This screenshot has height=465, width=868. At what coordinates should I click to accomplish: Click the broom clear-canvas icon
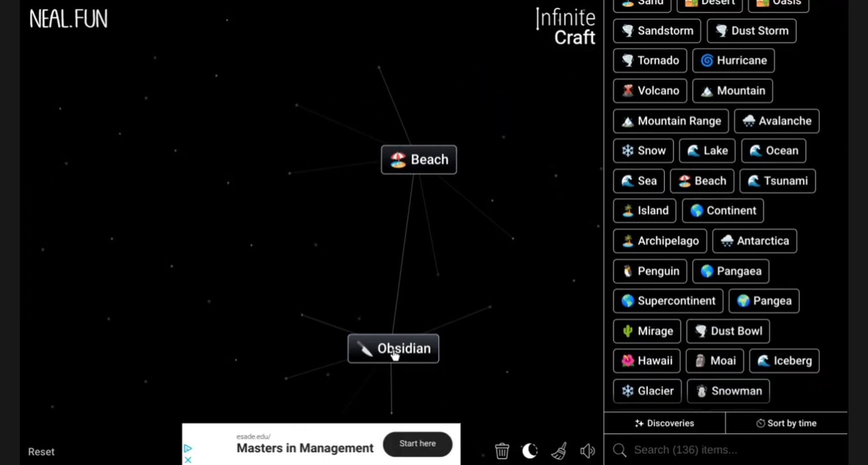pos(559,451)
